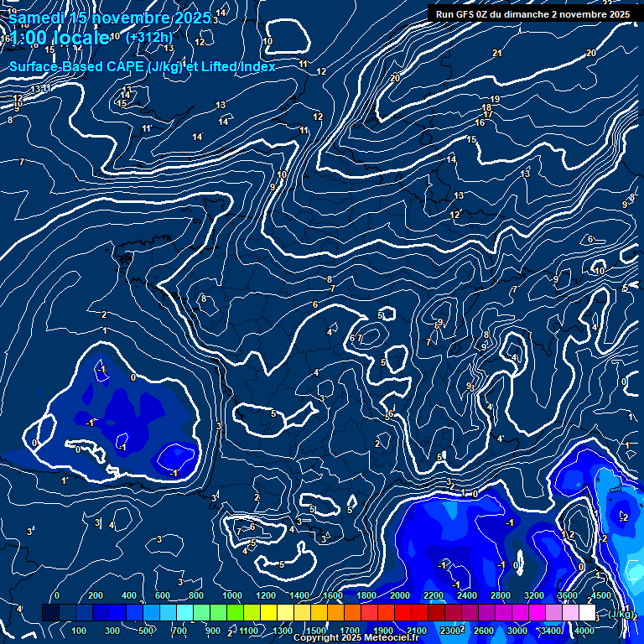
Task: Click the legend value '500'
Action: [146, 631]
